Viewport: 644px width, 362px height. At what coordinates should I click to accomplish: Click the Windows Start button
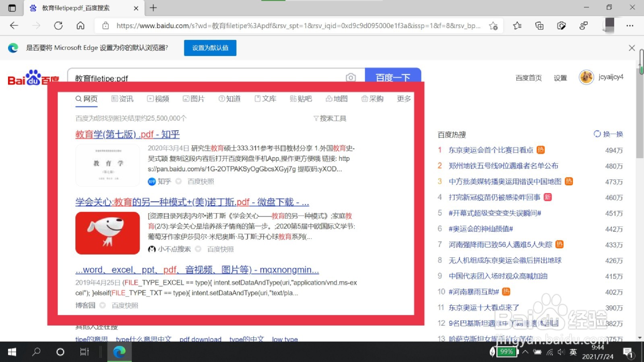point(12,352)
